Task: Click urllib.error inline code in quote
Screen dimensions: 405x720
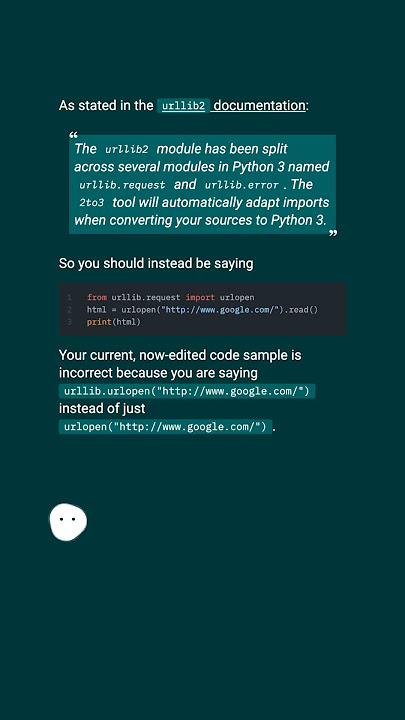Action: click(x=242, y=185)
